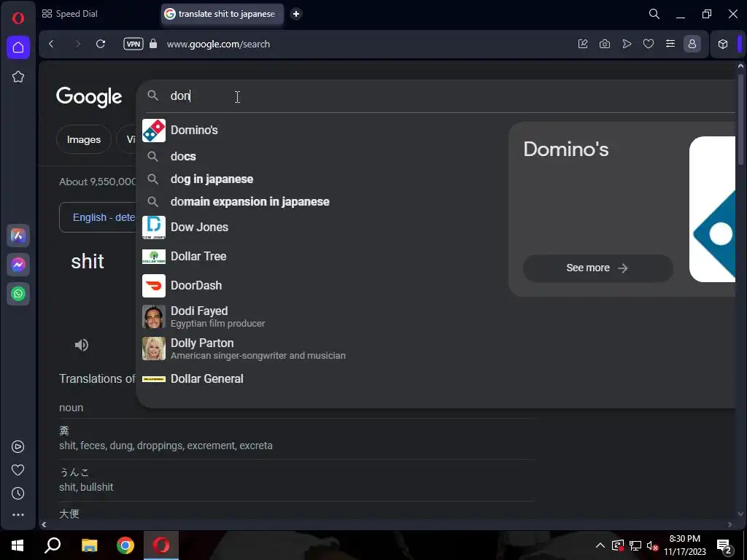This screenshot has height=560, width=747.
Task: Open Chrome from taskbar
Action: tap(125, 545)
